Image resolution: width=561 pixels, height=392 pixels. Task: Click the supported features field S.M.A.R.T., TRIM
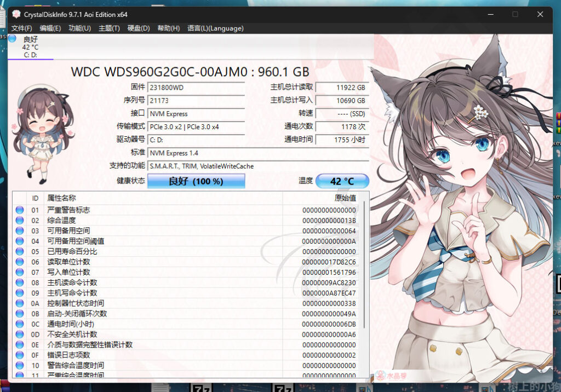(258, 166)
